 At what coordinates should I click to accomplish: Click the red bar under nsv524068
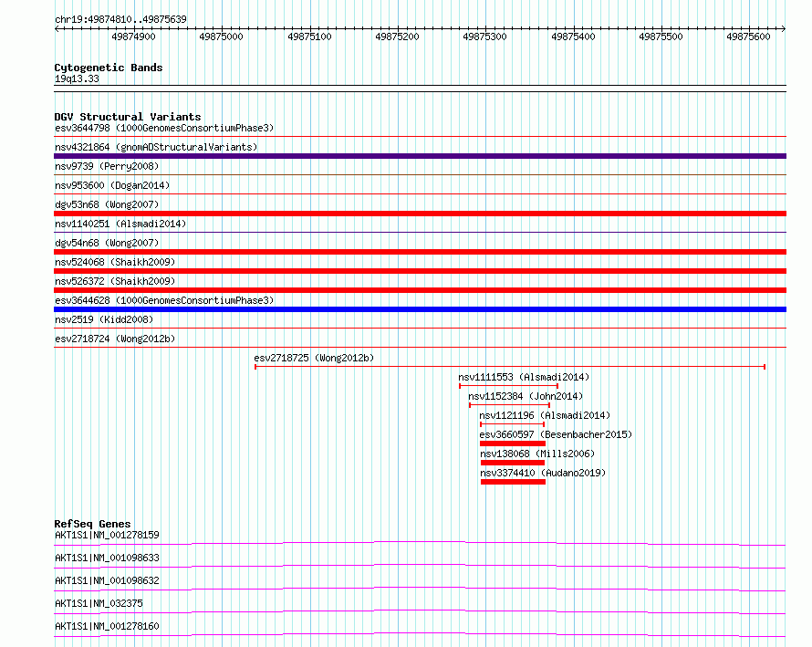point(420,271)
